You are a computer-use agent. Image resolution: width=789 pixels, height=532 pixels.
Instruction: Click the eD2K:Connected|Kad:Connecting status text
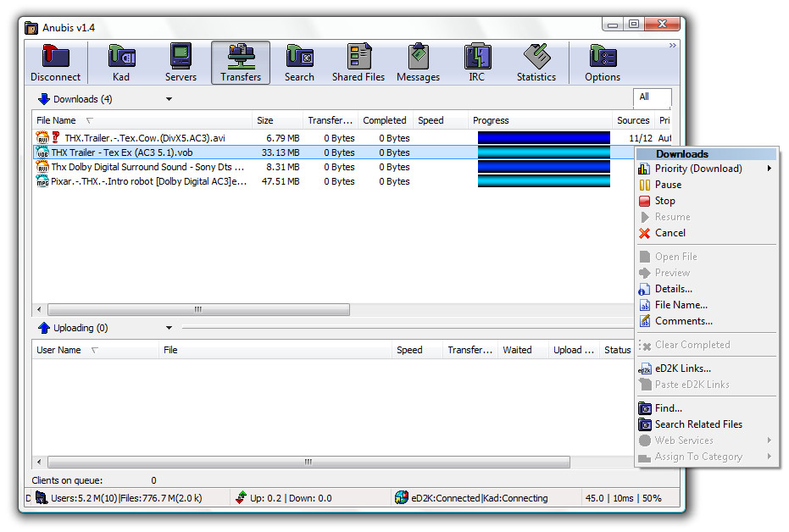[480, 498]
